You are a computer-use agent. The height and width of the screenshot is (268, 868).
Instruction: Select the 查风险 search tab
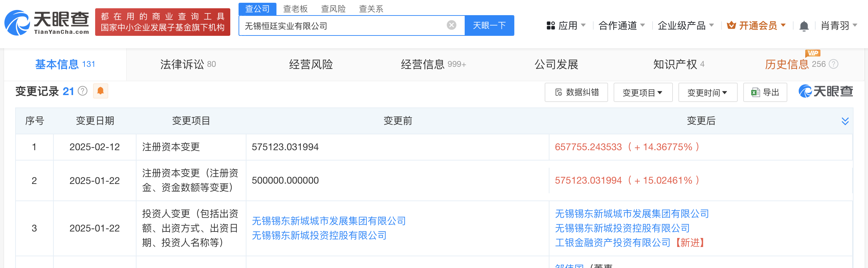coord(333,9)
